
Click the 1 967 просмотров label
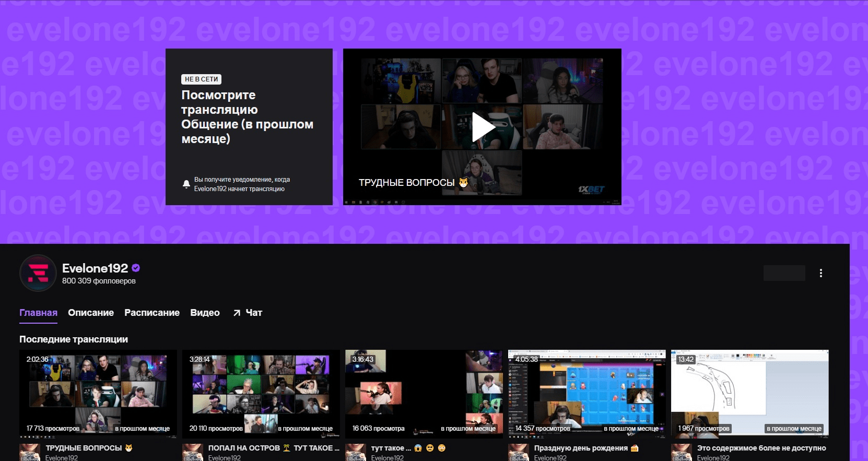703,429
